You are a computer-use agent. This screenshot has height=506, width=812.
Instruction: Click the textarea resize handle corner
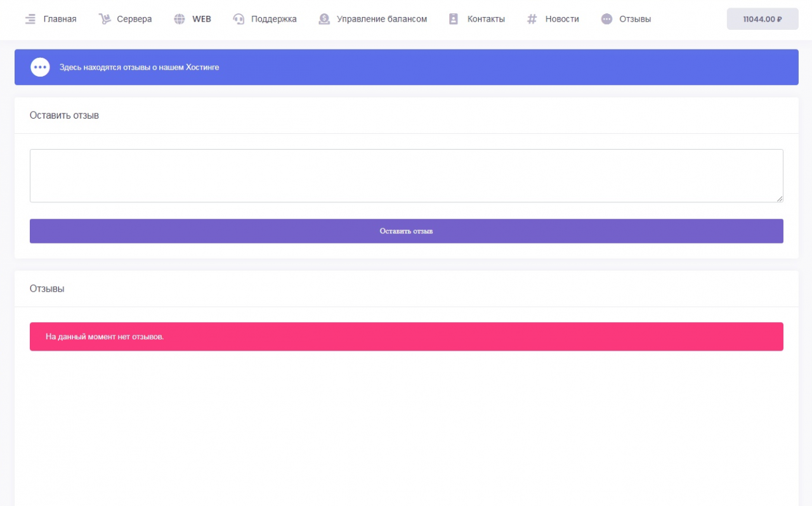click(780, 198)
